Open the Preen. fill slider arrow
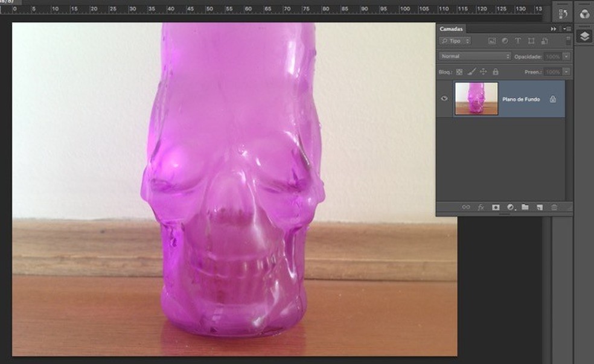 (566, 72)
